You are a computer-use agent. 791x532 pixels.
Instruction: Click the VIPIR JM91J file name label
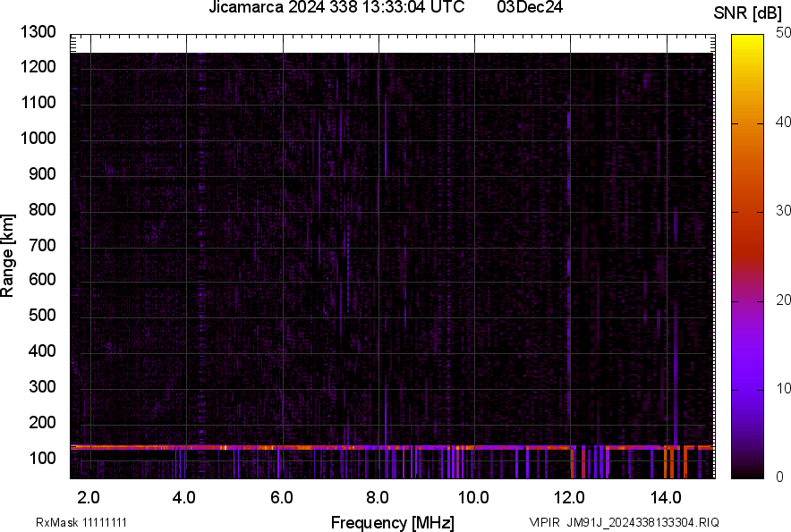624,522
